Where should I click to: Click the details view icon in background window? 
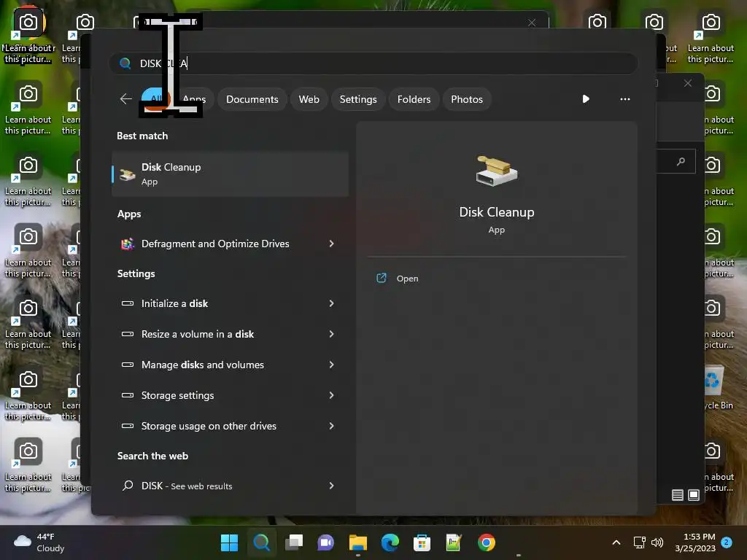click(x=678, y=495)
